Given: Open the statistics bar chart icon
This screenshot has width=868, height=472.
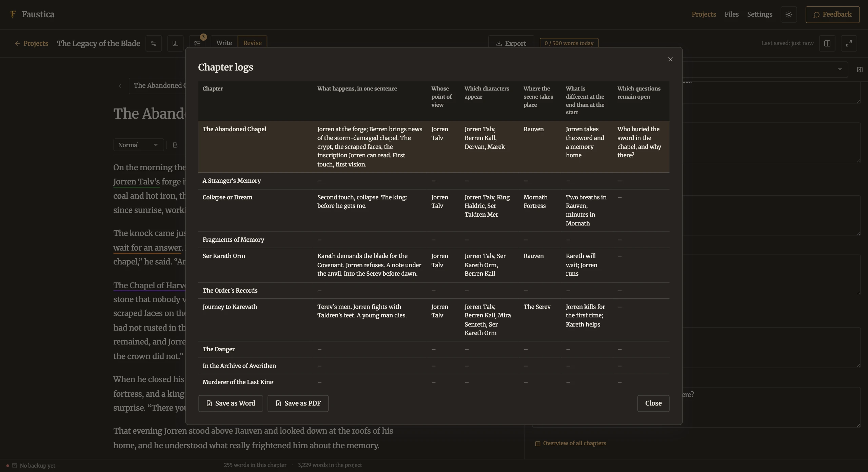Looking at the screenshot, I should pyautogui.click(x=175, y=43).
